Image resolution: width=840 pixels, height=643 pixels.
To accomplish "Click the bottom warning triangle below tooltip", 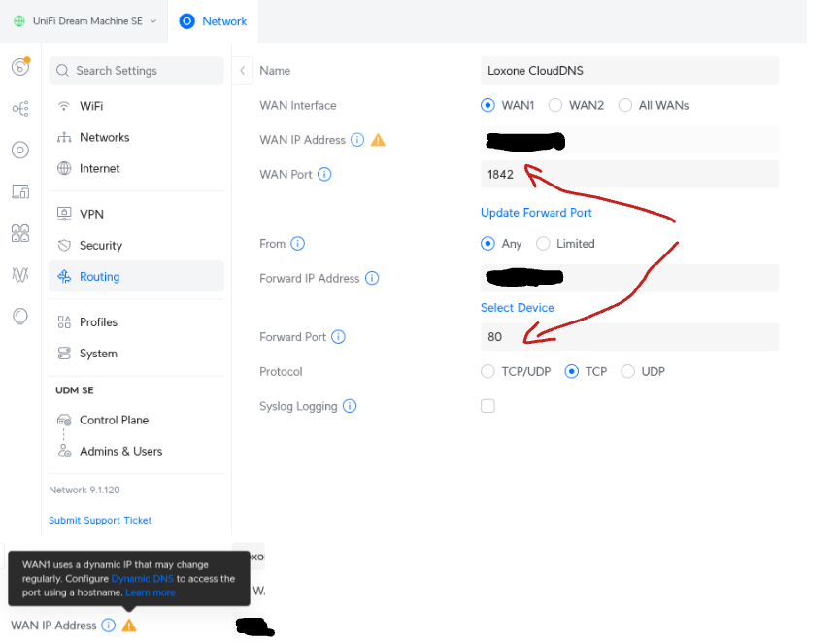I will [129, 626].
